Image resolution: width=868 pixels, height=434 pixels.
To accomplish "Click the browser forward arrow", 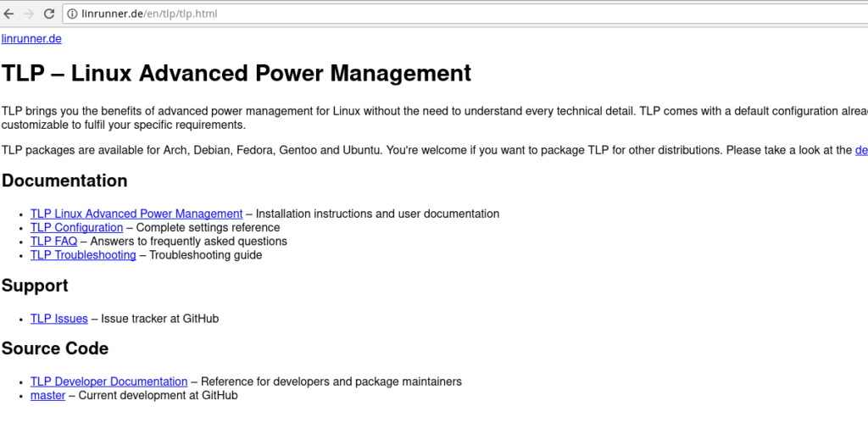I will (x=29, y=14).
